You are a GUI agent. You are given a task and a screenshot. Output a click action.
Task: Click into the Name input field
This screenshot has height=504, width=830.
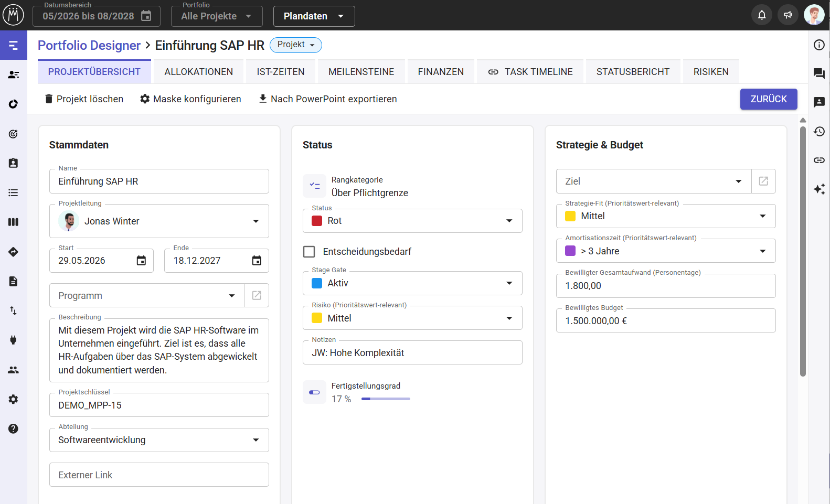point(159,181)
